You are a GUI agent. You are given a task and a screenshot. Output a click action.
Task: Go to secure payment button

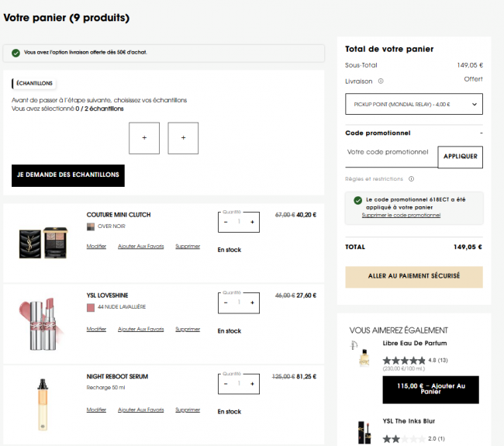click(x=414, y=277)
